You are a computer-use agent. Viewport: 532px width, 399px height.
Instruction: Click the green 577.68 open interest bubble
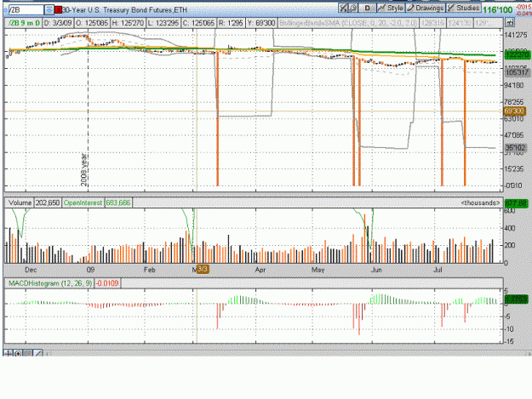point(516,203)
